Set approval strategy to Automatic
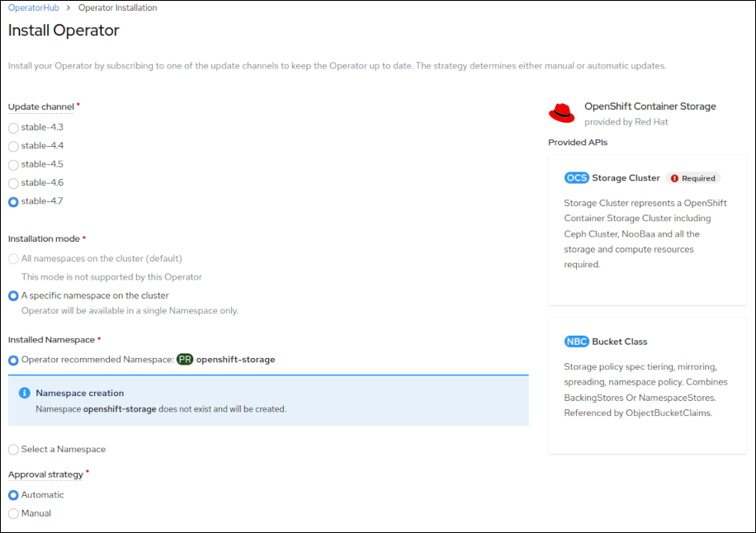Viewport: 756px width, 533px height. (x=13, y=496)
